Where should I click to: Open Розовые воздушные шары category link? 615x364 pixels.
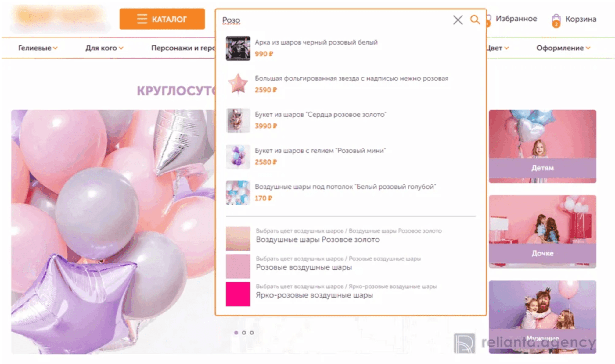tap(304, 267)
